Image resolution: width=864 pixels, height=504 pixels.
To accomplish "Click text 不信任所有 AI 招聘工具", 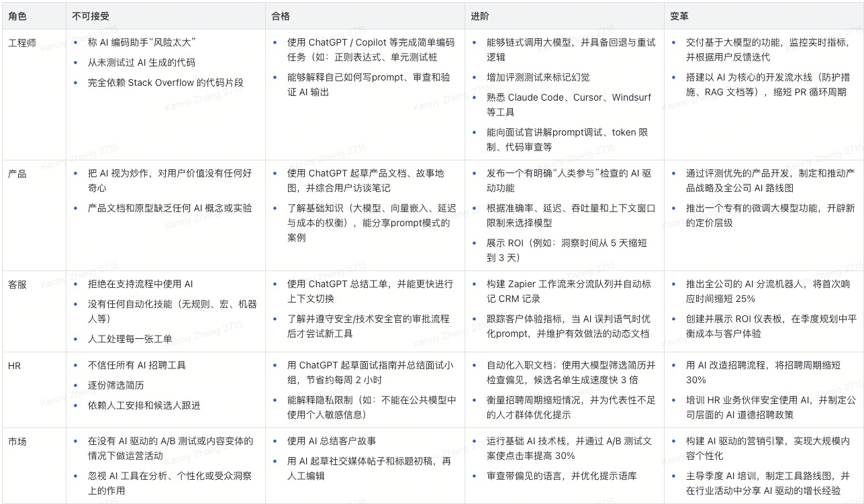I will [137, 365].
